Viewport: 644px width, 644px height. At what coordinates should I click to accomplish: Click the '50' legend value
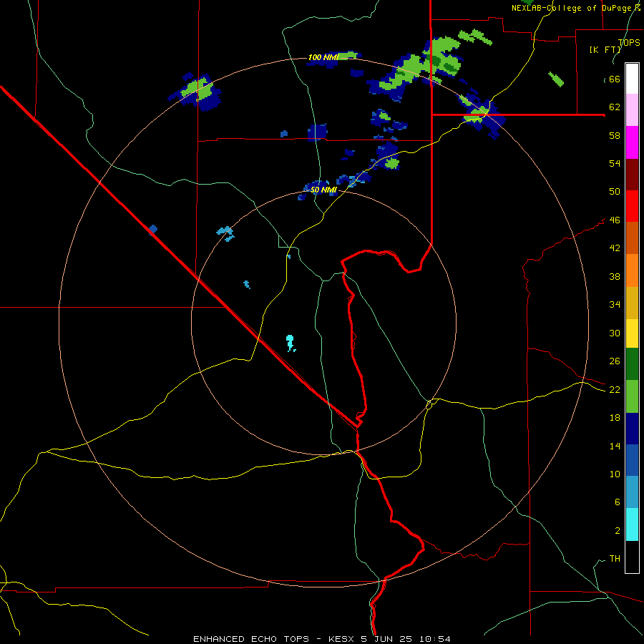tap(615, 191)
